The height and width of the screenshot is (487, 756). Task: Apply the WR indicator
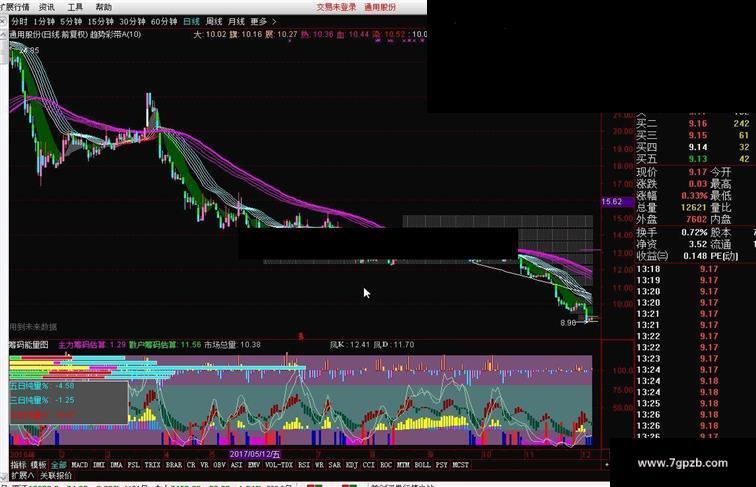pos(319,465)
